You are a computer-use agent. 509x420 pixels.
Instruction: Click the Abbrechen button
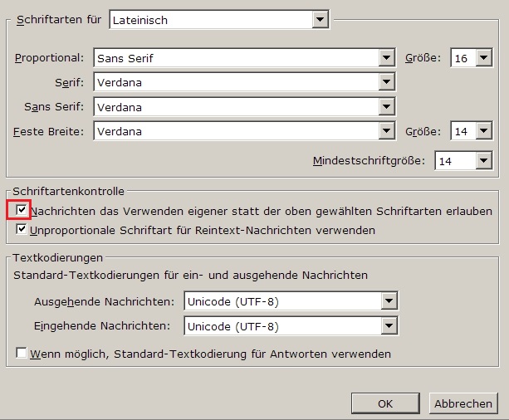tap(463, 403)
